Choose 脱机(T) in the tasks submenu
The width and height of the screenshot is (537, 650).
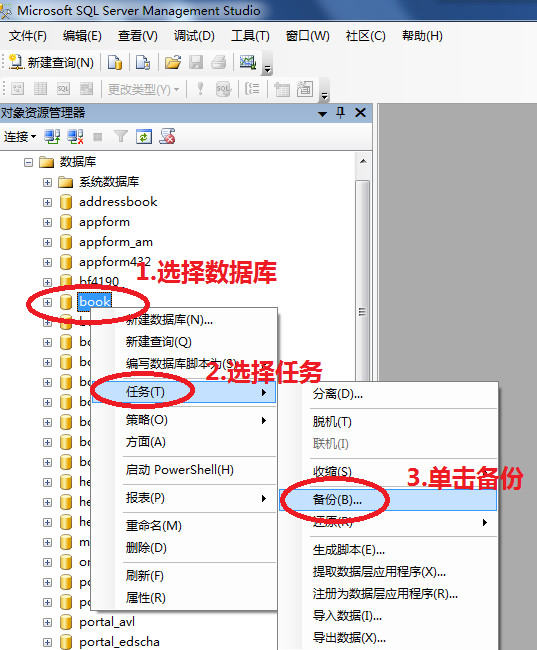(388, 422)
